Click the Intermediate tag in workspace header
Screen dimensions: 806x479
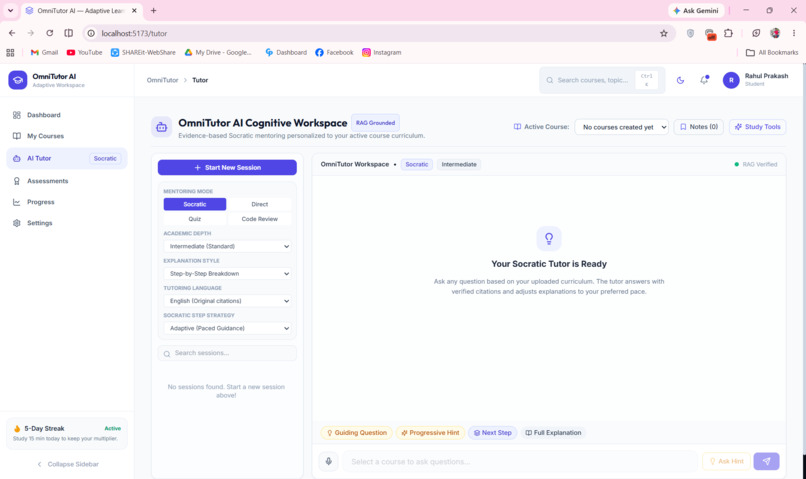click(x=459, y=164)
